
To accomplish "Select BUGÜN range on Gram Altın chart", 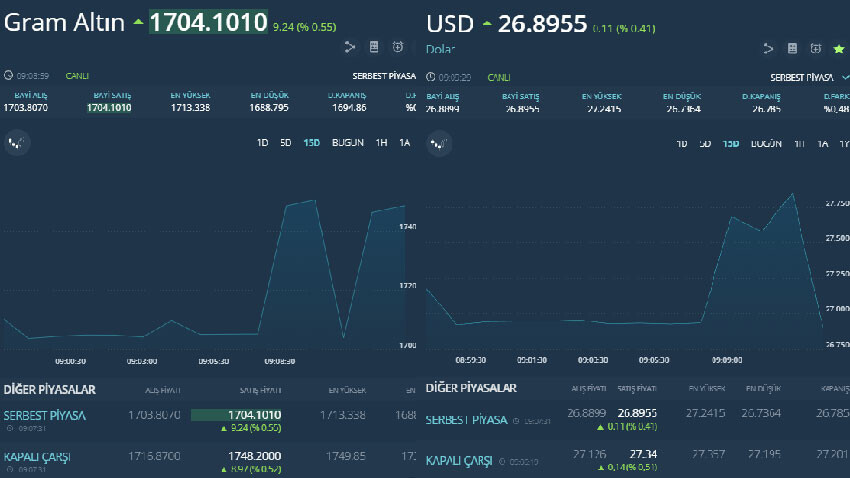I will tap(347, 143).
